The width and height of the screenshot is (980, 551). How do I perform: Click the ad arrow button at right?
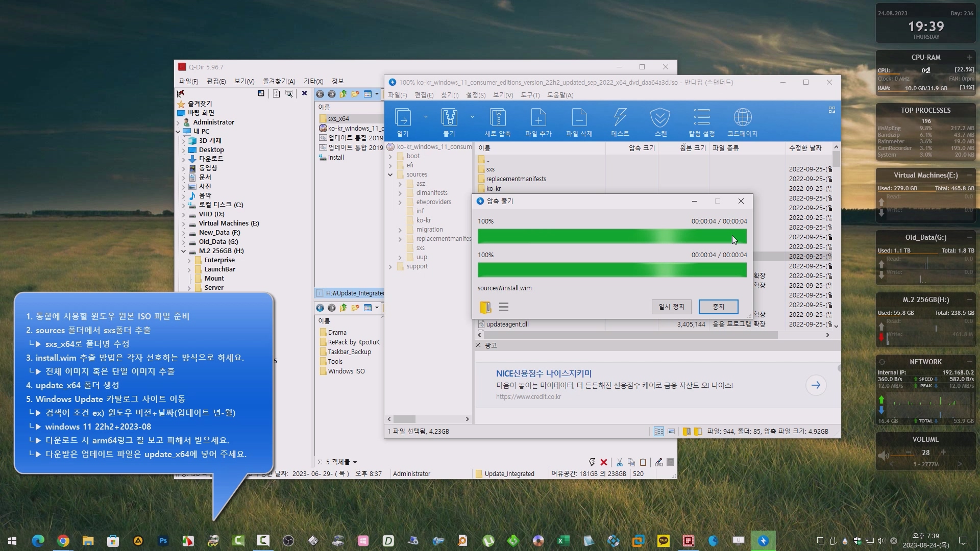pyautogui.click(x=816, y=385)
